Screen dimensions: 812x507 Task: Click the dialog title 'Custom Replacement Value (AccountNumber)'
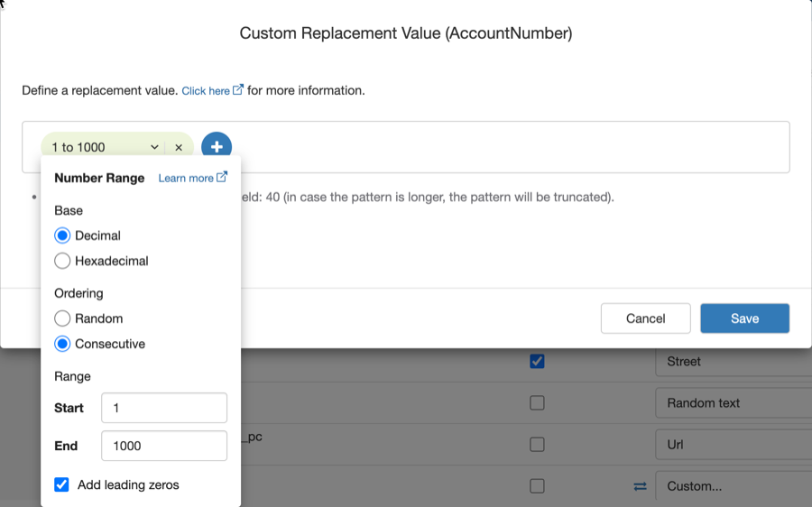(x=406, y=33)
